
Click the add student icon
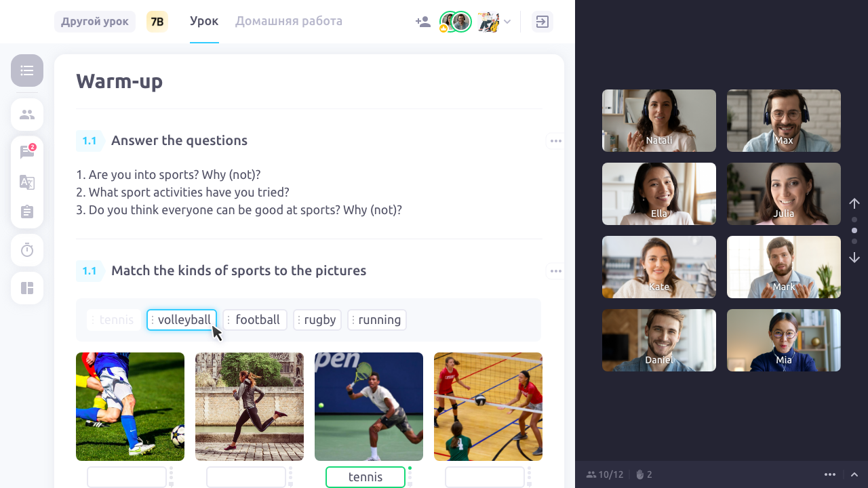point(423,22)
